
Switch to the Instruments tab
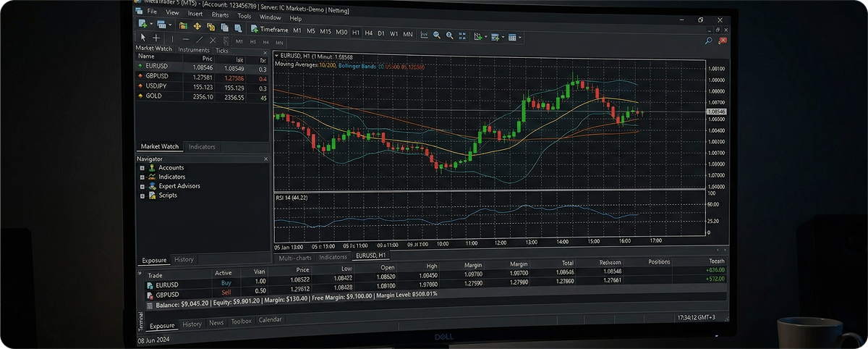194,50
